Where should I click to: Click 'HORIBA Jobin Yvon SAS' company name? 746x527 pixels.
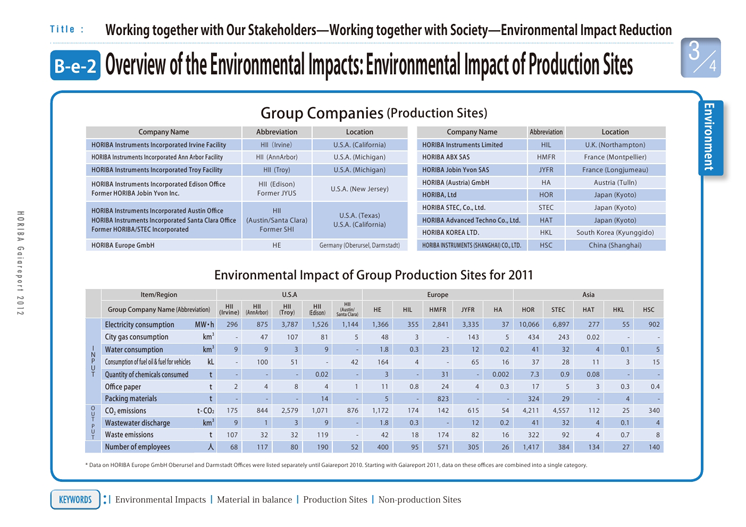(x=455, y=170)
